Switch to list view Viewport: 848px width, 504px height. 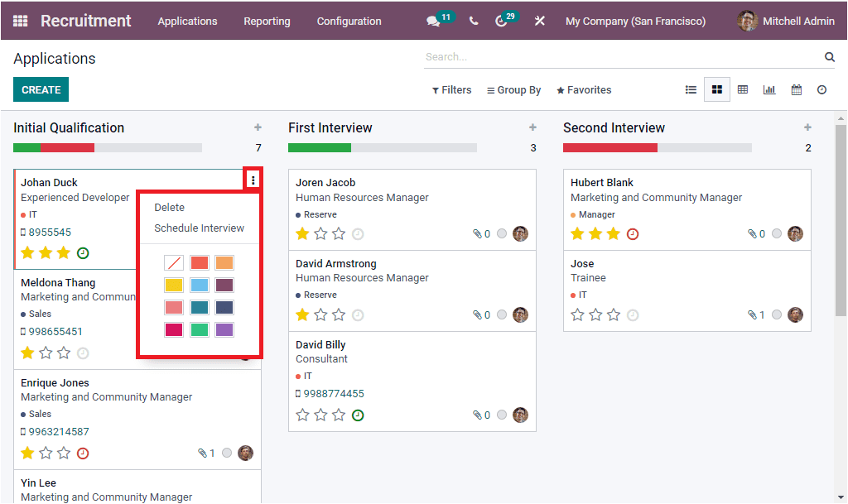691,89
